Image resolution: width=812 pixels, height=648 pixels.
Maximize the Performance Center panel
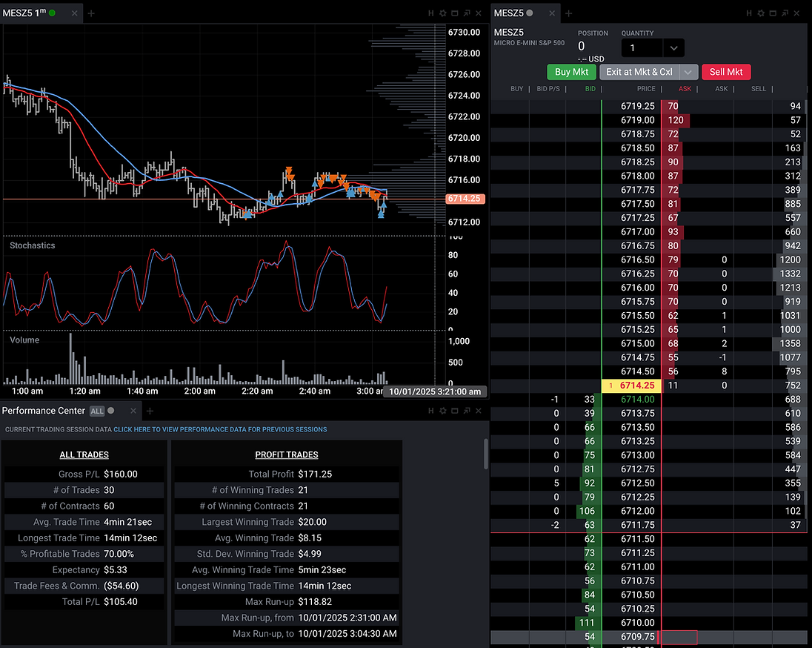coord(455,411)
